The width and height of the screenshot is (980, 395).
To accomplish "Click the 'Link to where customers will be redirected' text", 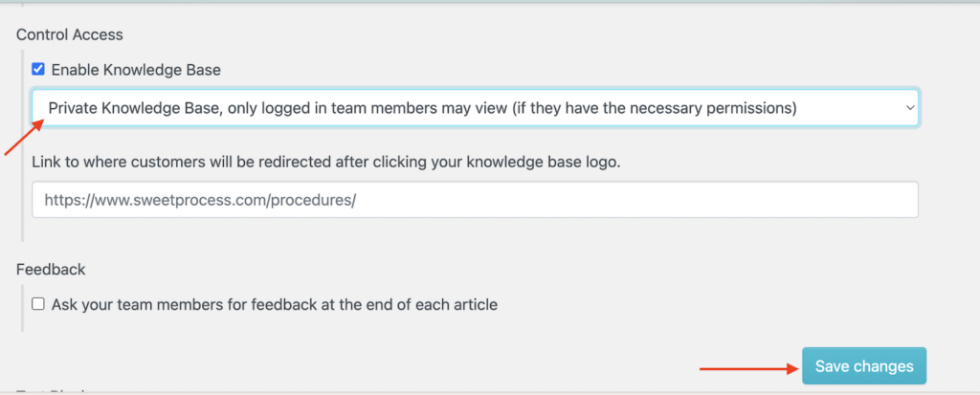I will pyautogui.click(x=325, y=162).
